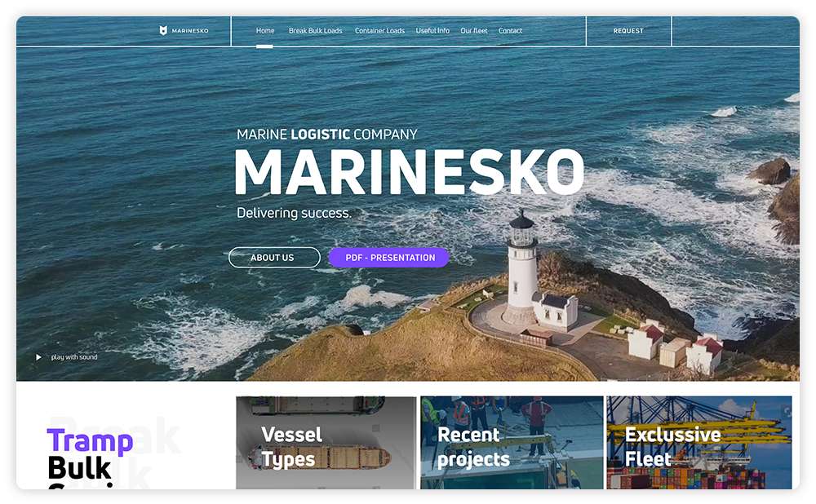
Task: Click the large MARINESKO hero title
Action: [410, 172]
